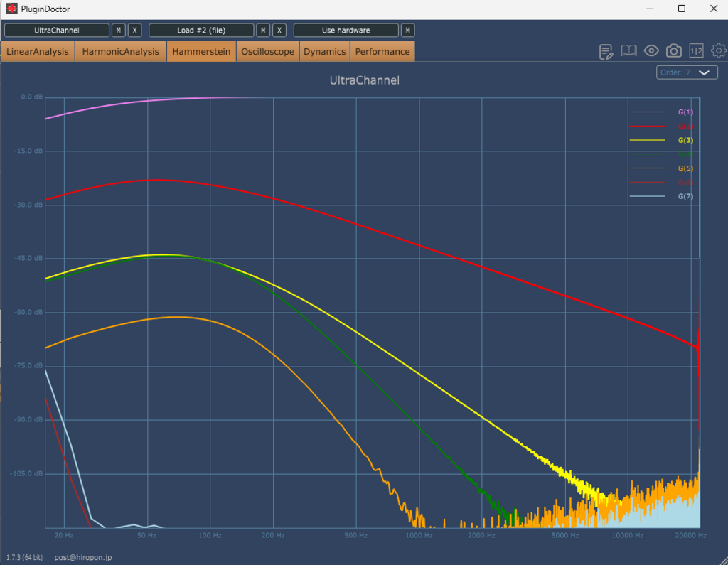
Task: Toggle the G(7) legend entry
Action: pos(662,196)
